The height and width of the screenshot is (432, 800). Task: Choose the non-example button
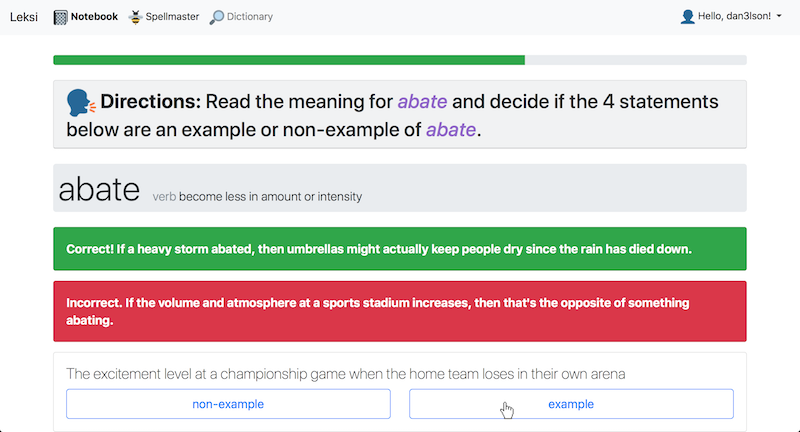pyautogui.click(x=228, y=404)
